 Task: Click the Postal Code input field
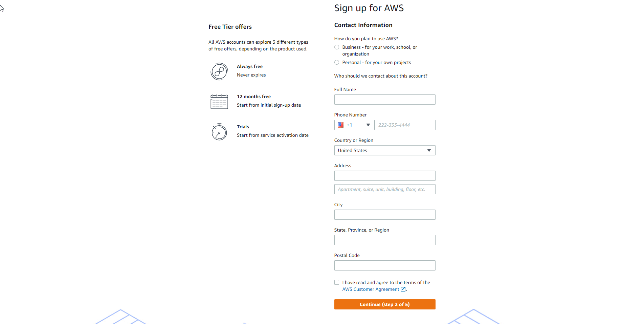pyautogui.click(x=384, y=265)
